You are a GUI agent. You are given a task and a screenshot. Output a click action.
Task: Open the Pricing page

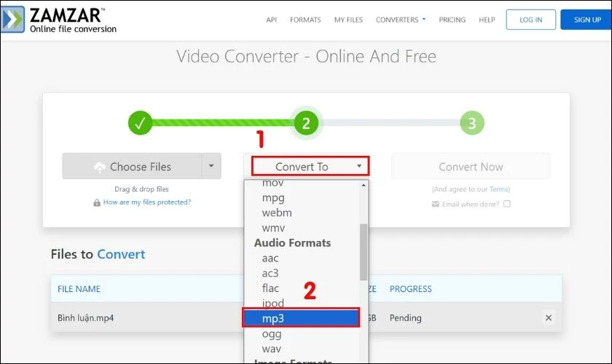pyautogui.click(x=452, y=20)
